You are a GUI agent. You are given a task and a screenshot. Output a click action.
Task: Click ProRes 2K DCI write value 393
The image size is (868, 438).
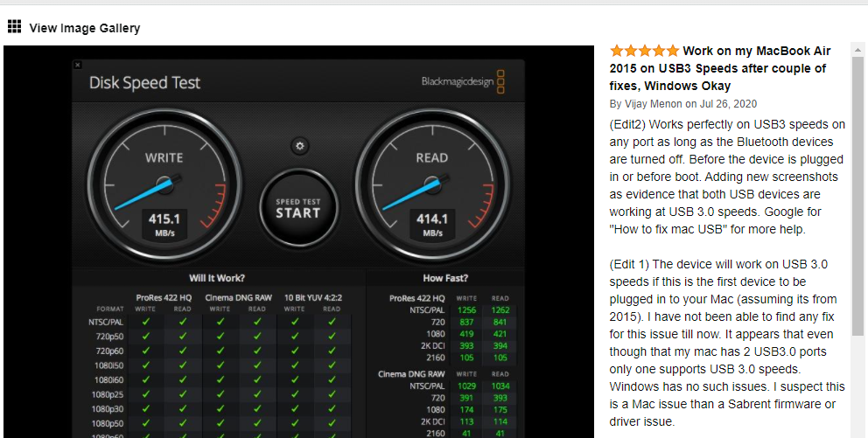click(466, 346)
